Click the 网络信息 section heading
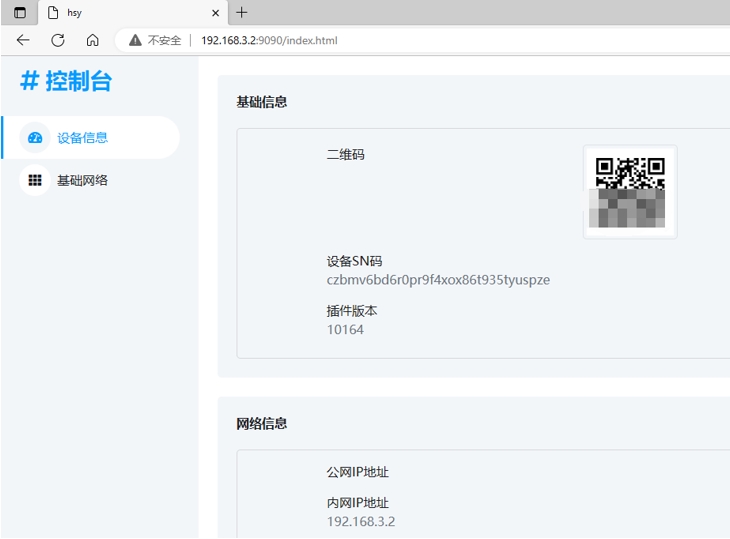This screenshot has height=539, width=730. coord(262,424)
